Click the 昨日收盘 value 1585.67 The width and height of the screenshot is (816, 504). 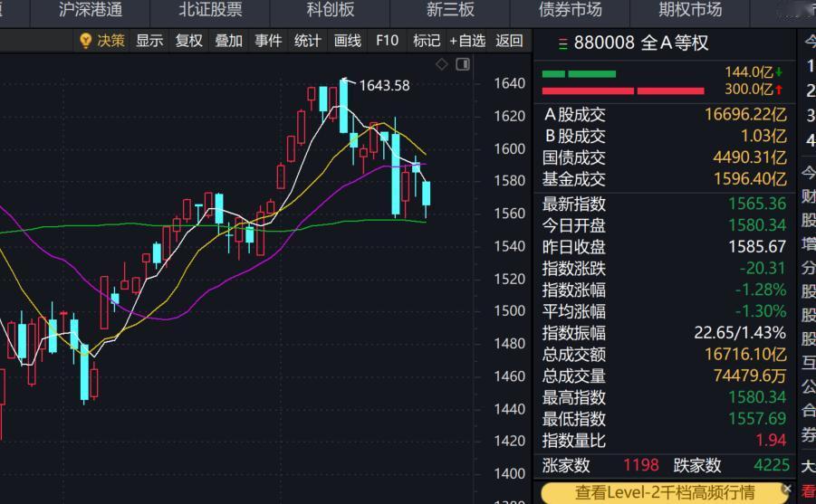point(757,246)
